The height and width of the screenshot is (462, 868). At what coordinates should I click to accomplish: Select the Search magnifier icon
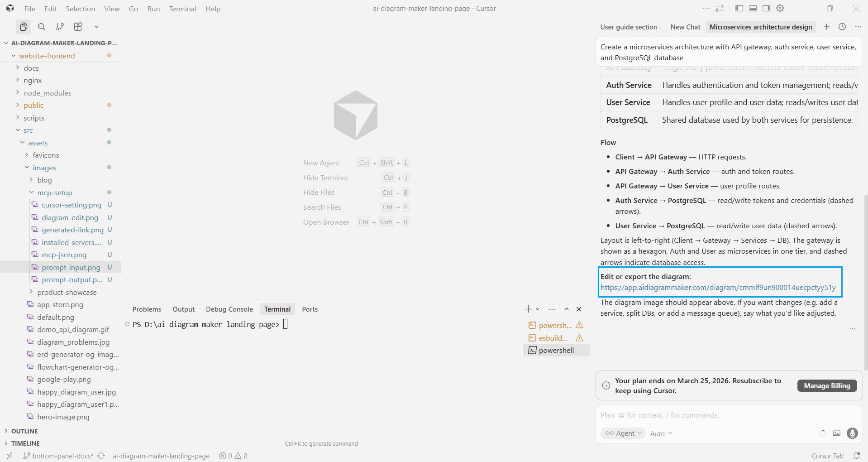(x=42, y=27)
